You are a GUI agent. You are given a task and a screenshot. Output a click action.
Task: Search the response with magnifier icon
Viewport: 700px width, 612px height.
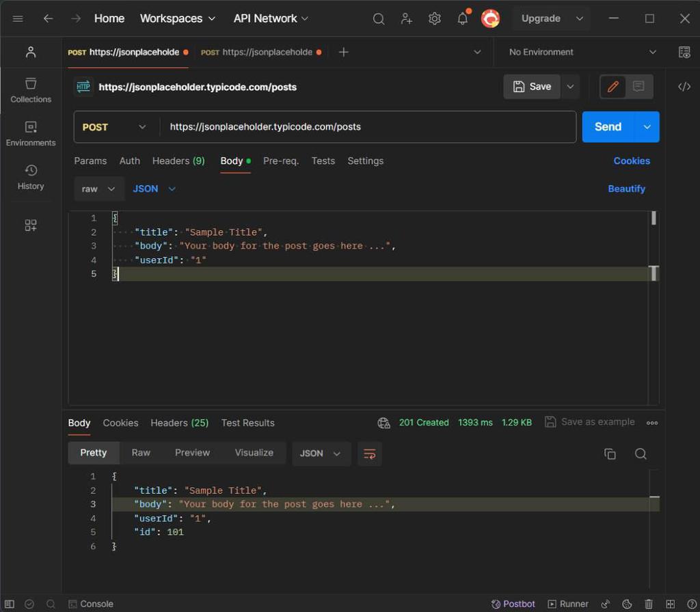click(641, 454)
